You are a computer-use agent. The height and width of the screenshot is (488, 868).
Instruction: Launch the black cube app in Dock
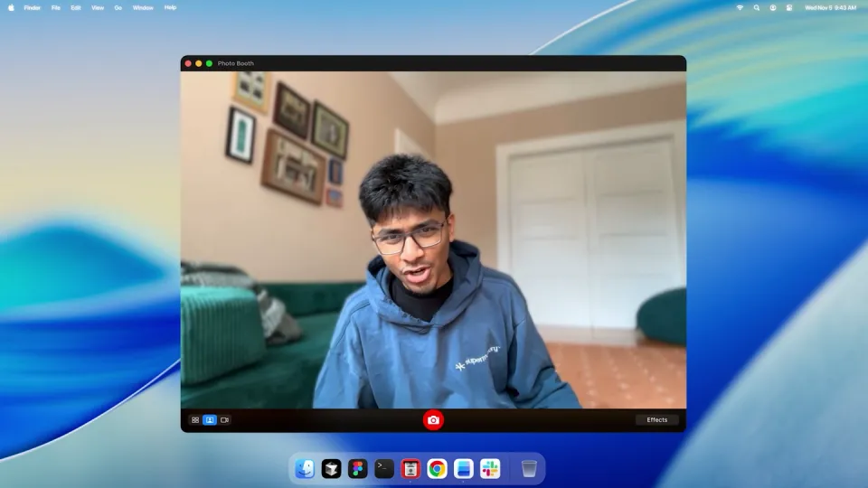(x=332, y=469)
